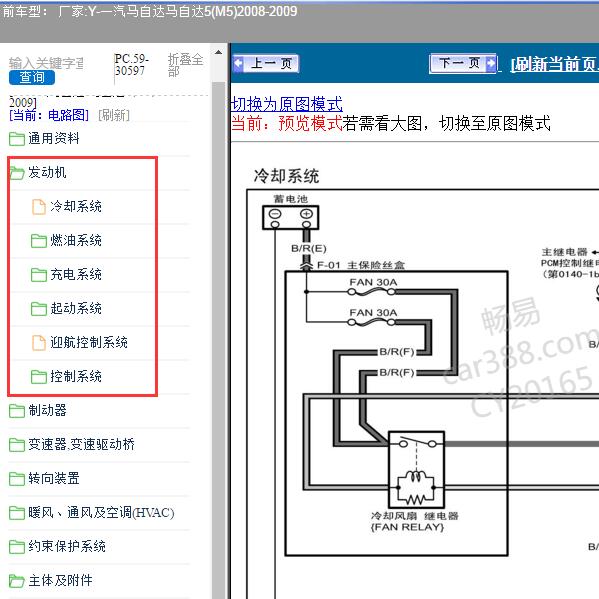Go to previous page with 上一页
The width and height of the screenshot is (599, 599).
click(x=266, y=63)
